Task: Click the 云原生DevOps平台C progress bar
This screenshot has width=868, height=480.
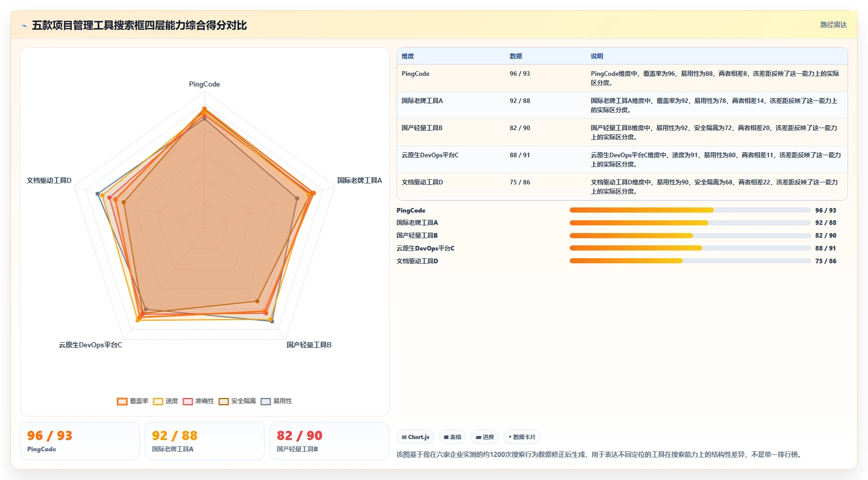Action: tap(690, 248)
